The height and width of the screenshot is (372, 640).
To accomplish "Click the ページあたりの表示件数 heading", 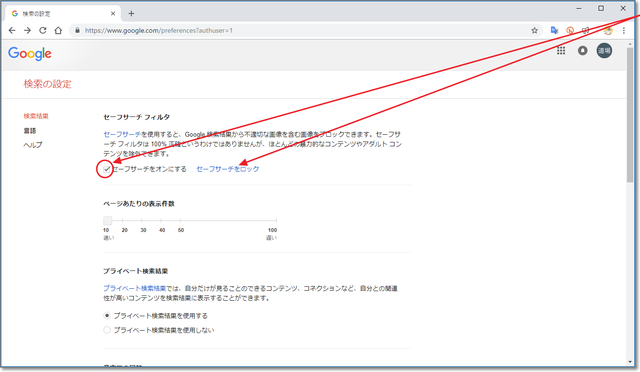I will click(139, 204).
